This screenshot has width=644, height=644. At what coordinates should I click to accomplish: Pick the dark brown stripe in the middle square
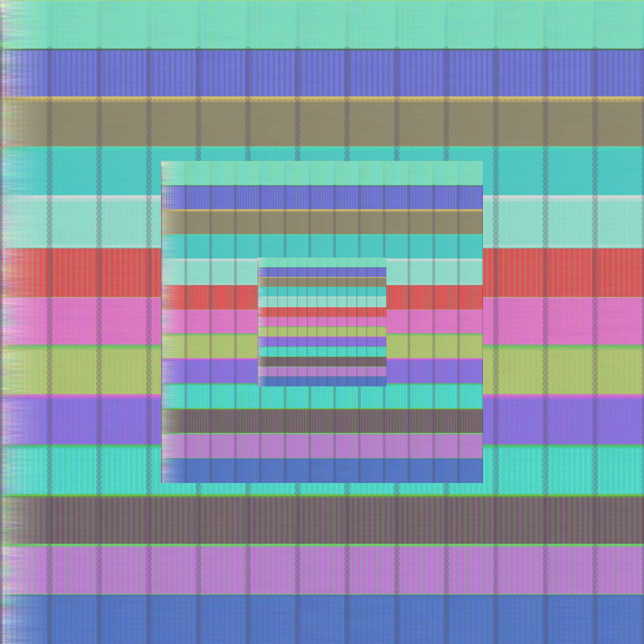[x=322, y=421]
